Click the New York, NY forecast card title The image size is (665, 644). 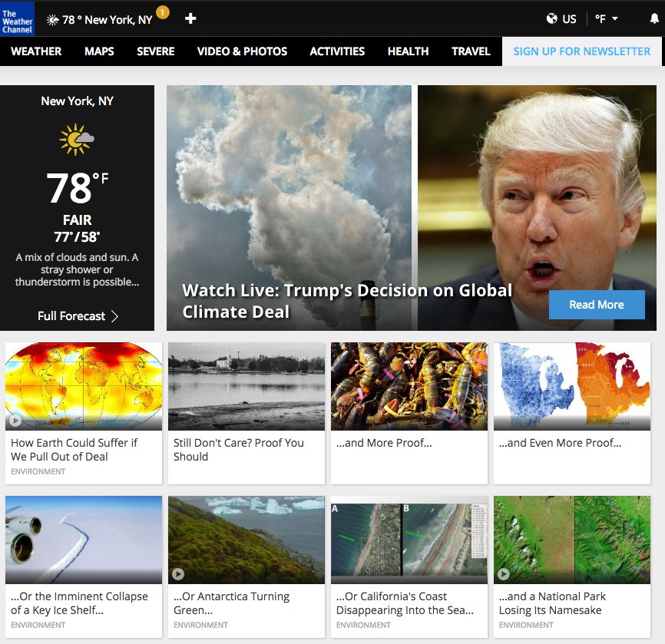point(78,101)
